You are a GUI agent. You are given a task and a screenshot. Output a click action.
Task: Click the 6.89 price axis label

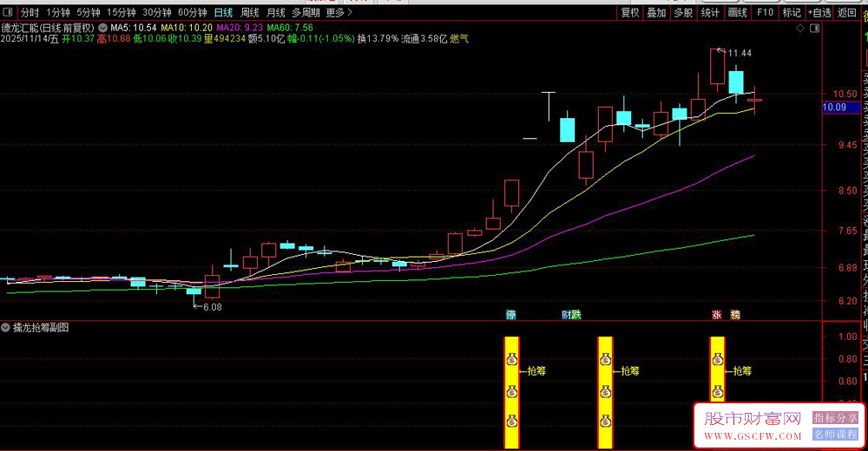847,268
